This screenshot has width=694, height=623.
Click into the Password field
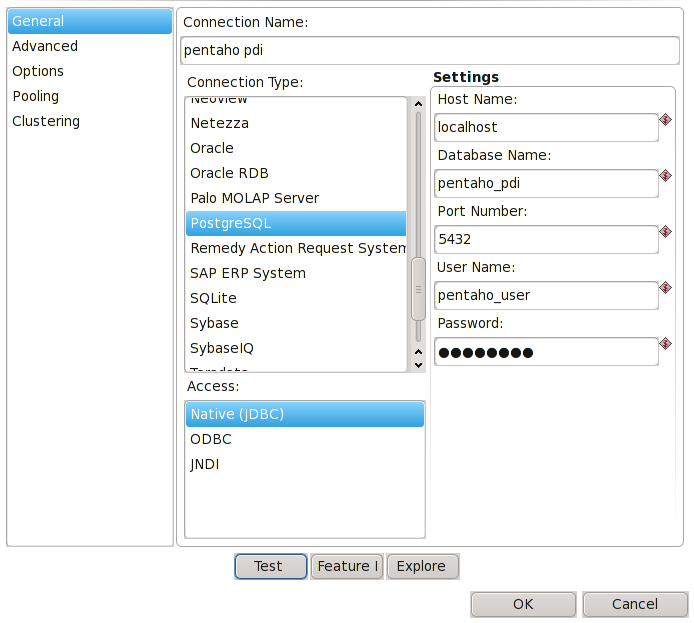(x=546, y=351)
